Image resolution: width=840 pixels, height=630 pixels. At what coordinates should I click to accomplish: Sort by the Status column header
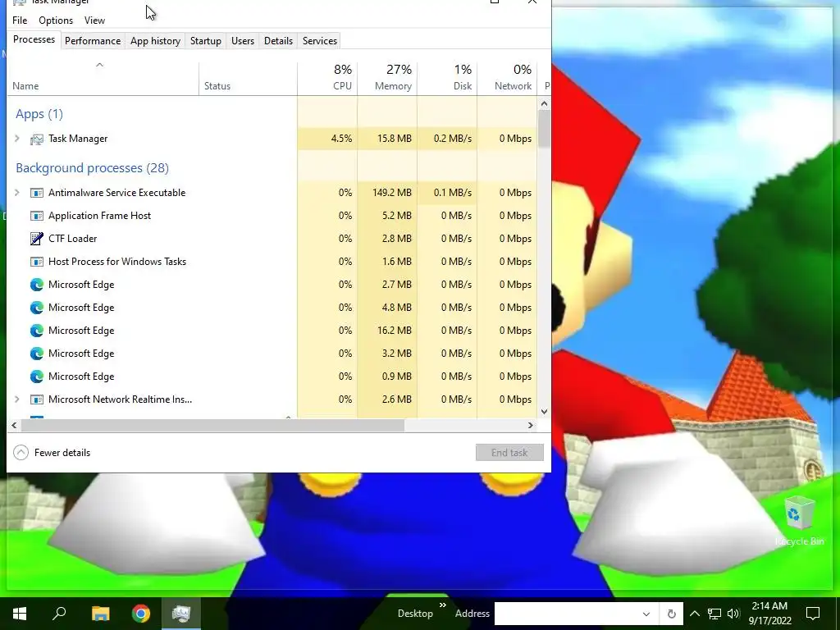tap(248, 79)
